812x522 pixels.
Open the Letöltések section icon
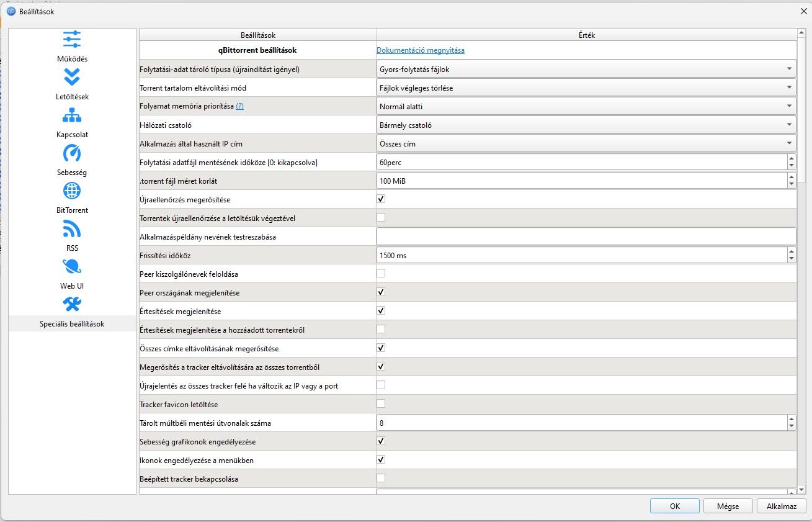tap(72, 77)
